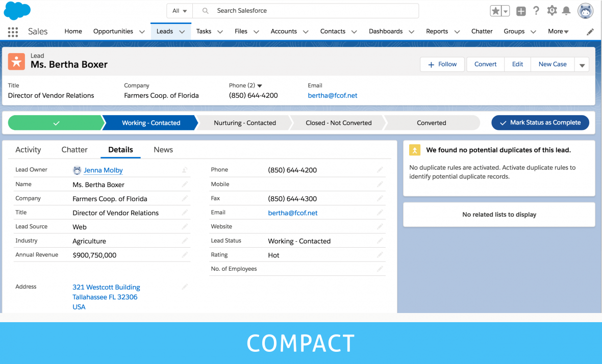Check notifications via the bell icon
Image resolution: width=602 pixels, height=364 pixels.
(x=566, y=10)
